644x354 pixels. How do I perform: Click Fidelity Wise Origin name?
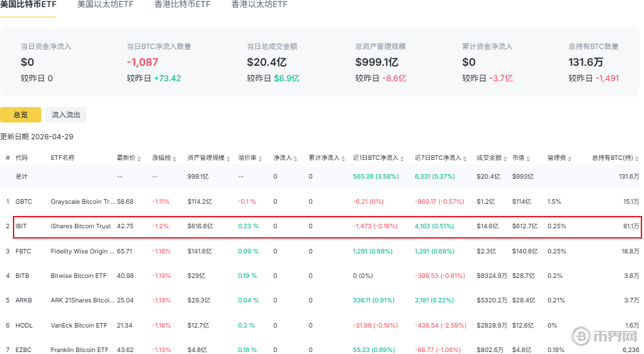pyautogui.click(x=83, y=251)
